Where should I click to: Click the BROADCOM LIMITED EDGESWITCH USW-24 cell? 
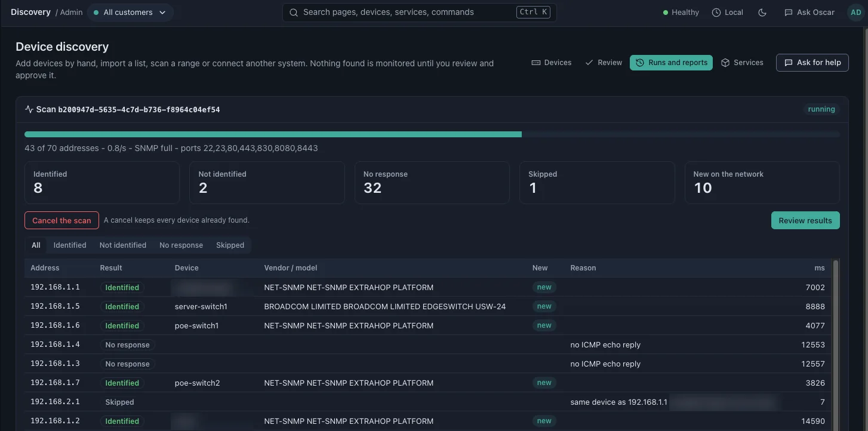click(x=385, y=306)
